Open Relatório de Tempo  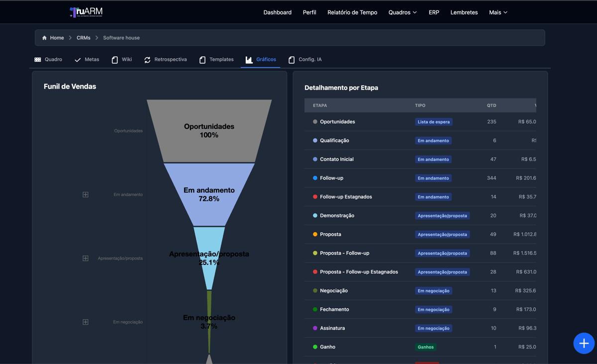click(352, 12)
